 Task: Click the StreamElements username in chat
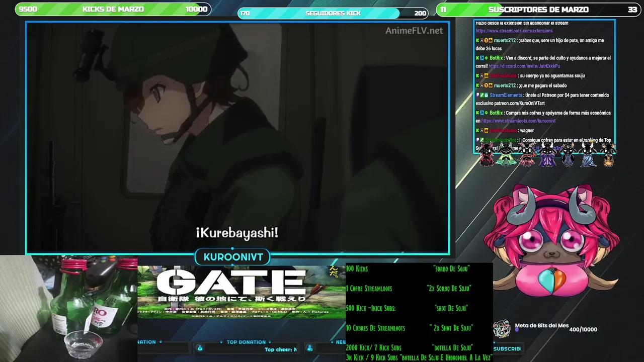coord(506,95)
